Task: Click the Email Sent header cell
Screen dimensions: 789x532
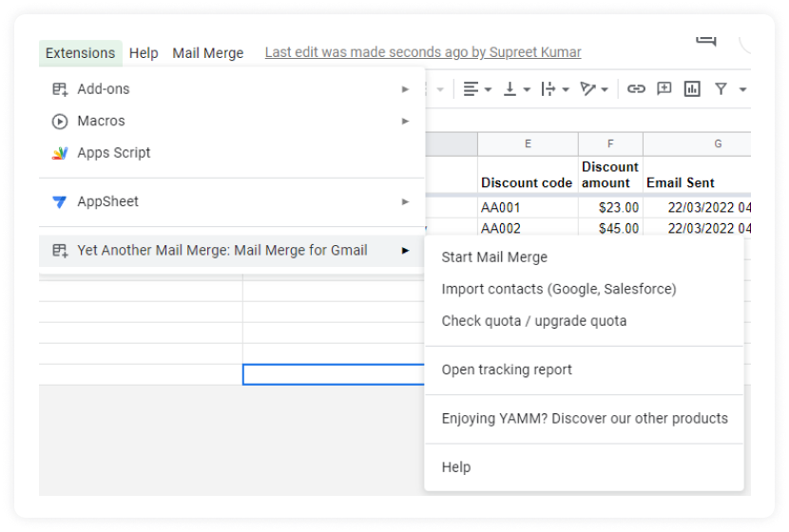Action: 697,175
